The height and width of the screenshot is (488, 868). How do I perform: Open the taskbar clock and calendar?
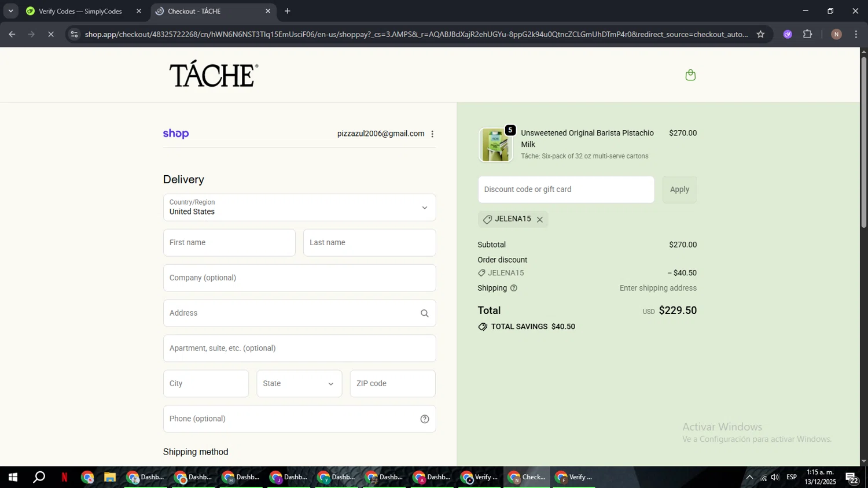(820, 478)
